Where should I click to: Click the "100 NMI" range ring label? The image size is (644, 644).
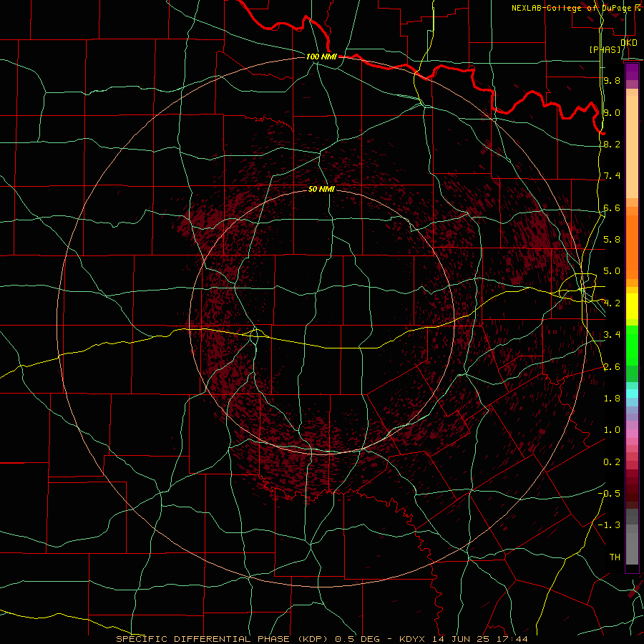(321, 57)
